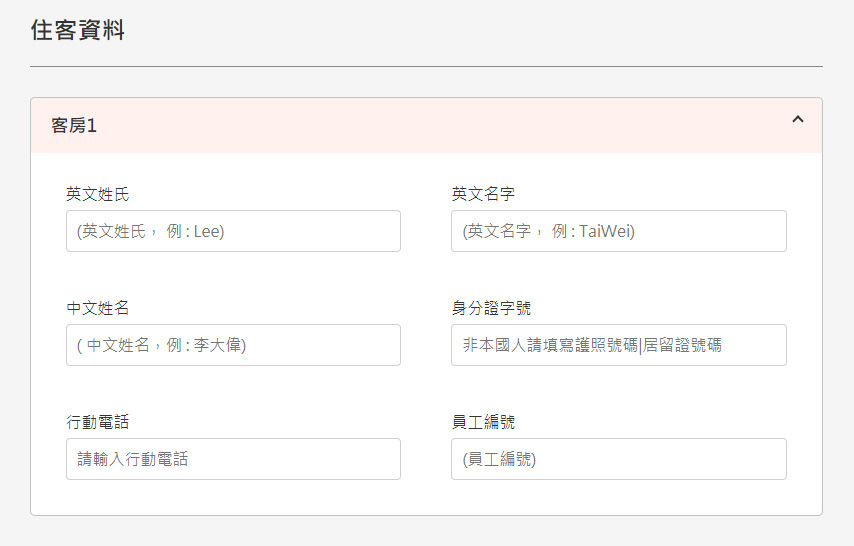Click the 客房1 panel header bar
This screenshot has height=546, width=854.
point(426,125)
